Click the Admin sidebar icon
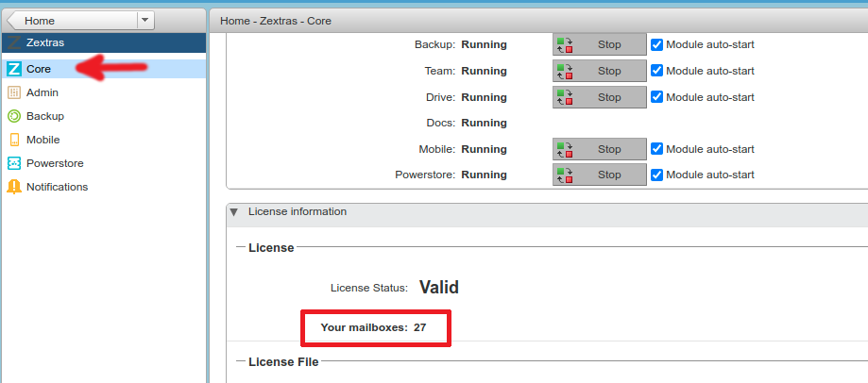The height and width of the screenshot is (383, 868). pos(14,92)
